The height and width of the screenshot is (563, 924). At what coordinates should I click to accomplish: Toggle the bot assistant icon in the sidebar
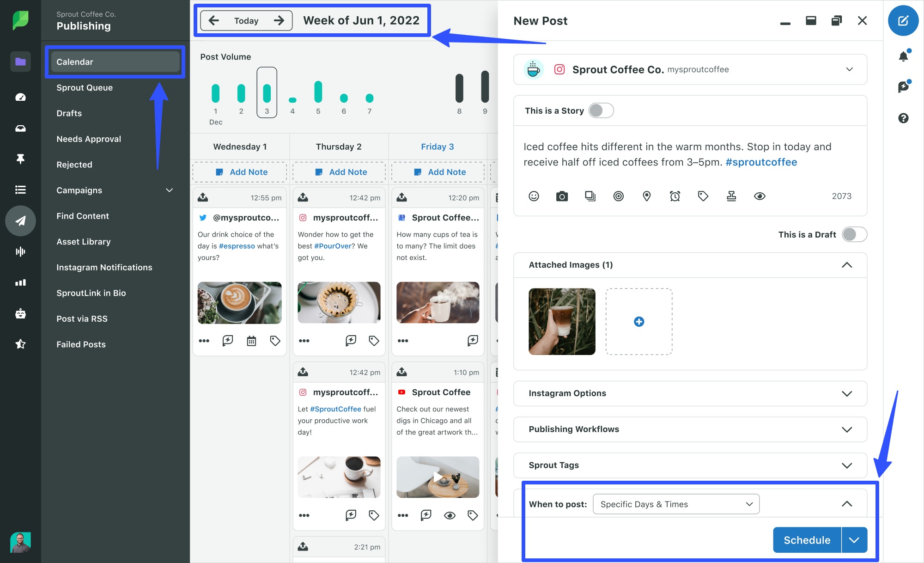[20, 313]
